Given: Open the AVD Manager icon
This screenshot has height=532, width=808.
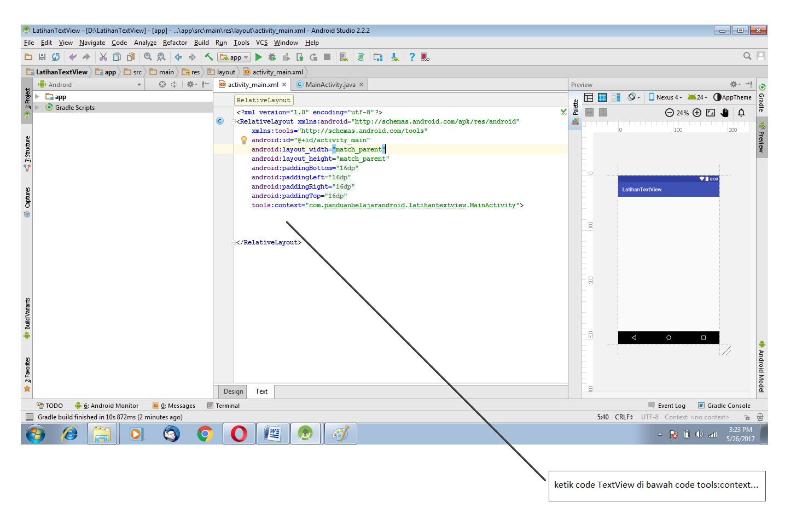Looking at the screenshot, I should point(344,57).
